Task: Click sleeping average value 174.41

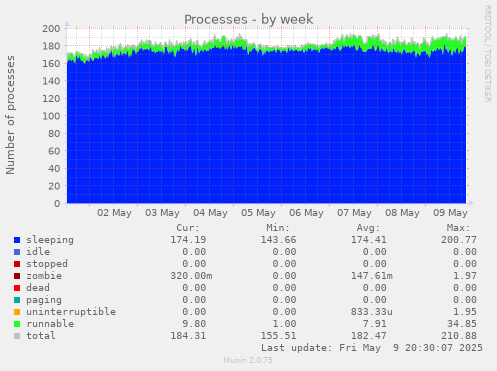Action: point(369,240)
